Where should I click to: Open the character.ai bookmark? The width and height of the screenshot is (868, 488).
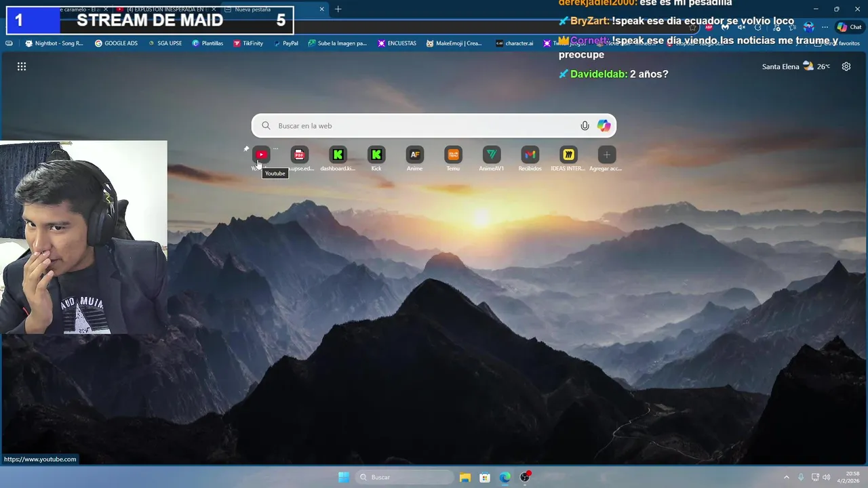(514, 43)
